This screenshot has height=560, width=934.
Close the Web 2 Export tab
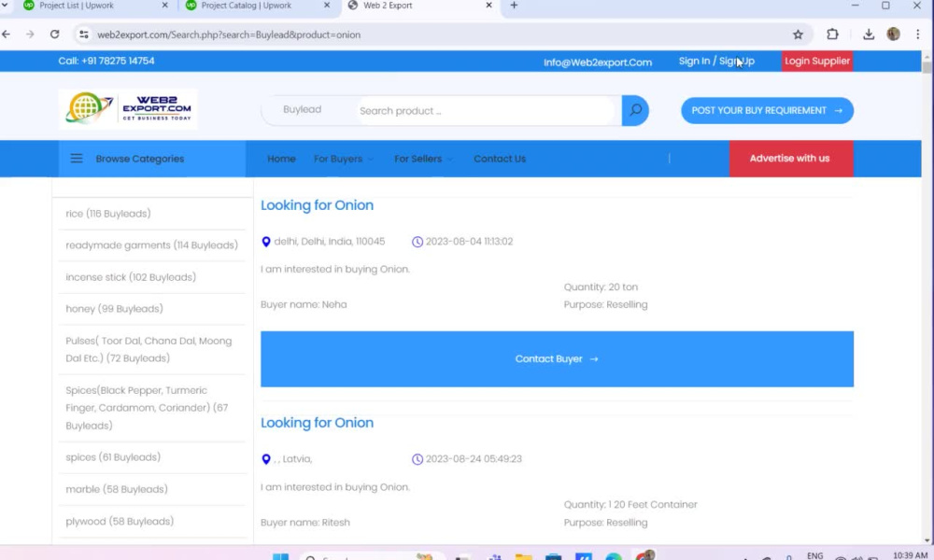488,6
